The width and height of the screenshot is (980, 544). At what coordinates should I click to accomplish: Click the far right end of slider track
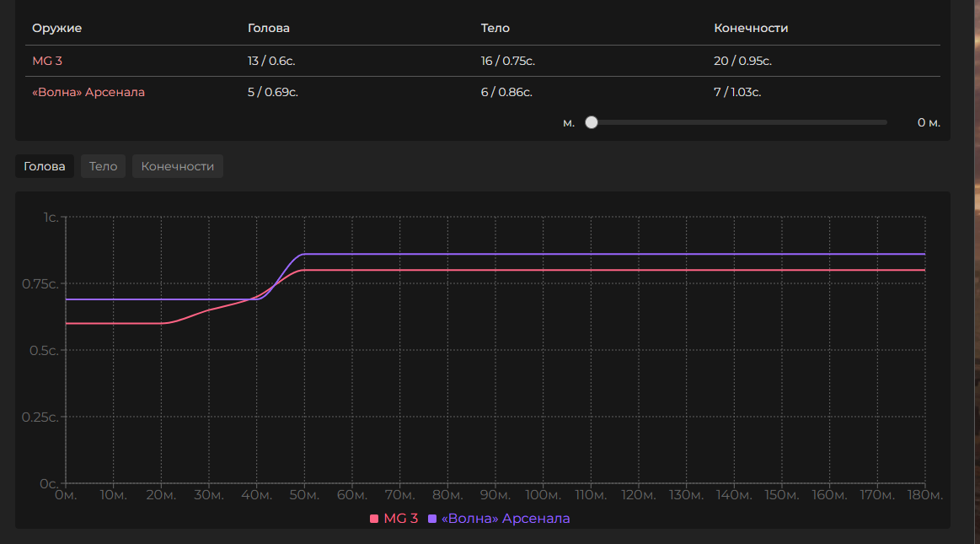point(884,122)
